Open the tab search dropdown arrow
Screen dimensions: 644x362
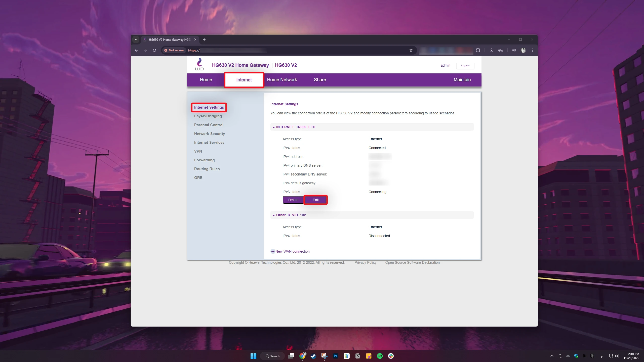coord(136,39)
